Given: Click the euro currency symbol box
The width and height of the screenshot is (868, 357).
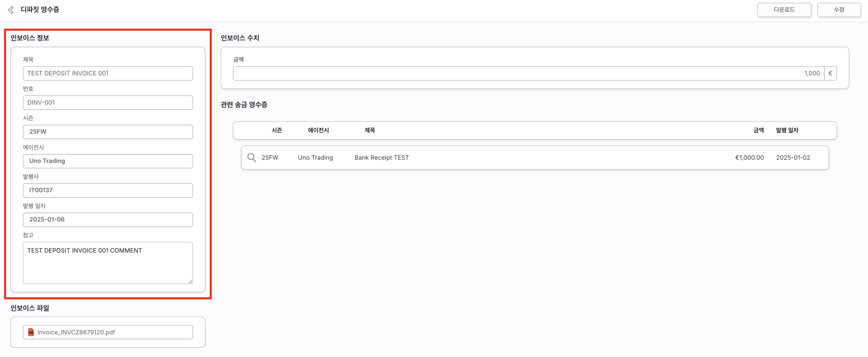Looking at the screenshot, I should click(830, 73).
